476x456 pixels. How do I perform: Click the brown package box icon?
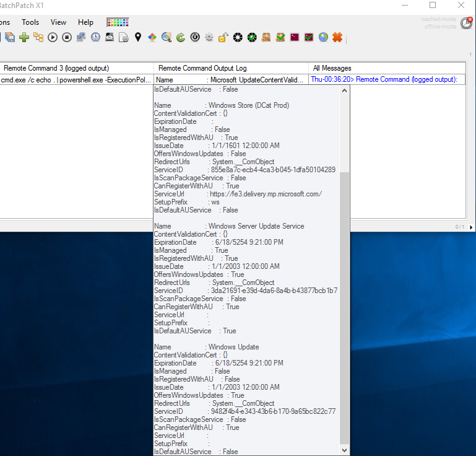pyautogui.click(x=266, y=37)
